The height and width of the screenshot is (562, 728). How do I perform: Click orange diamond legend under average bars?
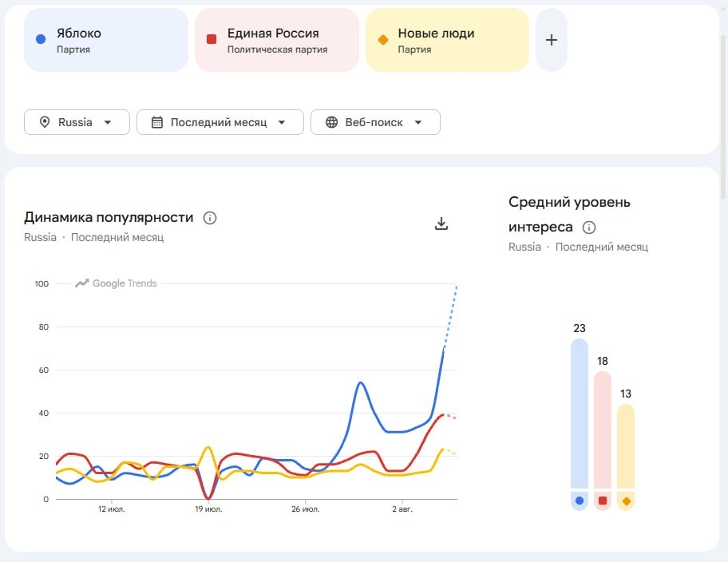coord(626,501)
